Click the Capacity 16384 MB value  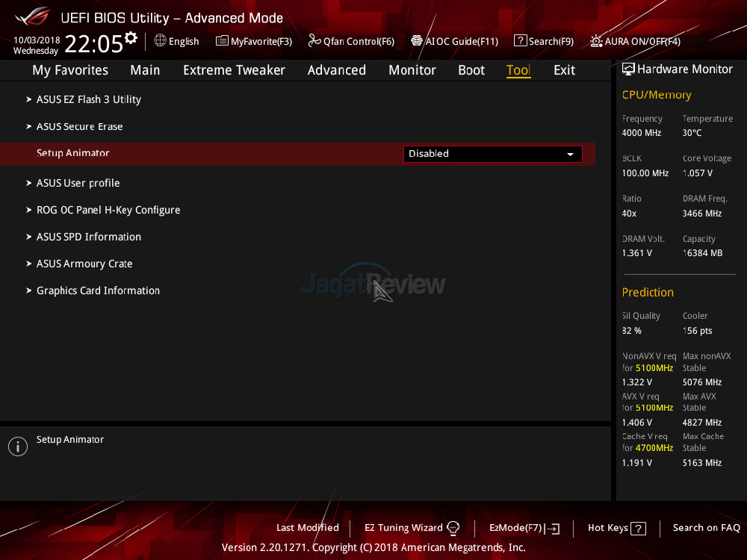pyautogui.click(x=702, y=253)
